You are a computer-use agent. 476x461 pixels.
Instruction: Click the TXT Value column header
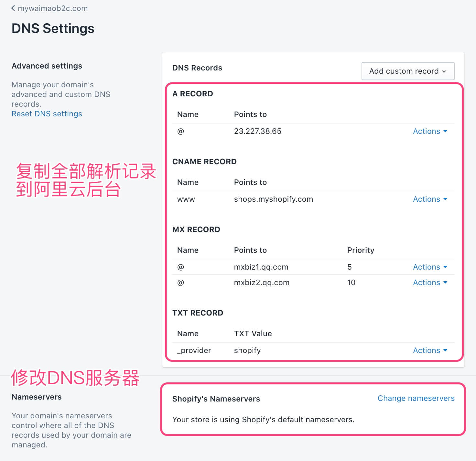[x=253, y=334]
